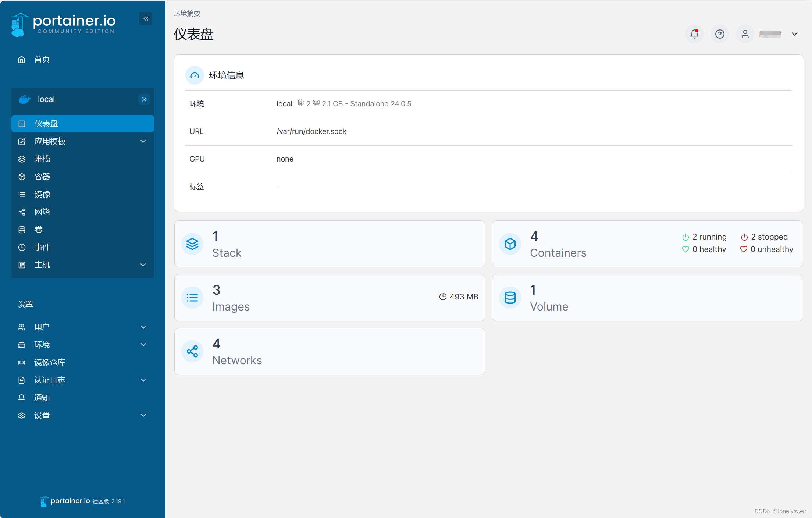The height and width of the screenshot is (518, 812).
Task: Open the 事件 (Events) view
Action: (42, 247)
